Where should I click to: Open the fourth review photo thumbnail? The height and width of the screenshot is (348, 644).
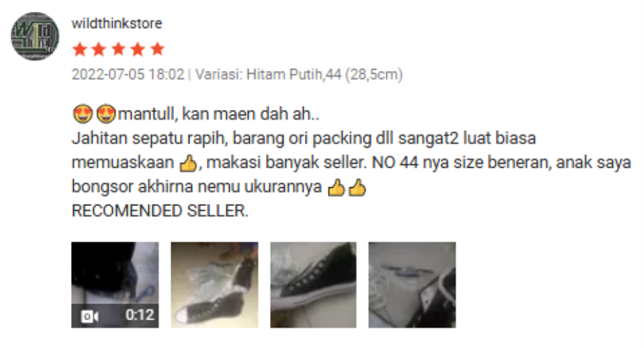pyautogui.click(x=412, y=285)
